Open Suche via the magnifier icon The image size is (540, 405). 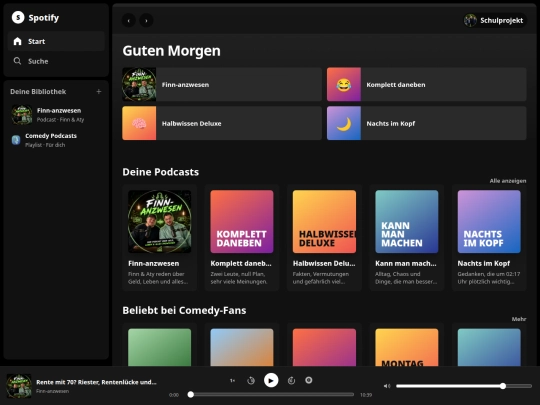(x=17, y=61)
